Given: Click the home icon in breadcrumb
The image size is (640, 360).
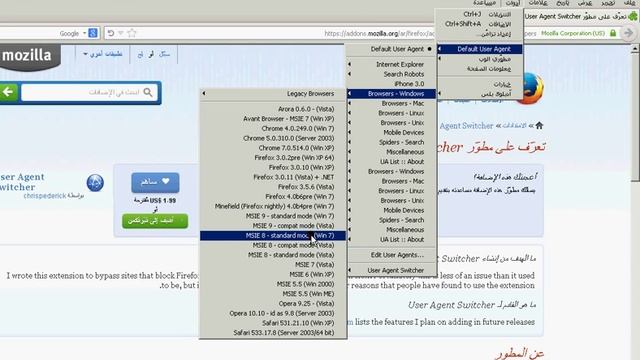Looking at the screenshot, I should coord(539,125).
